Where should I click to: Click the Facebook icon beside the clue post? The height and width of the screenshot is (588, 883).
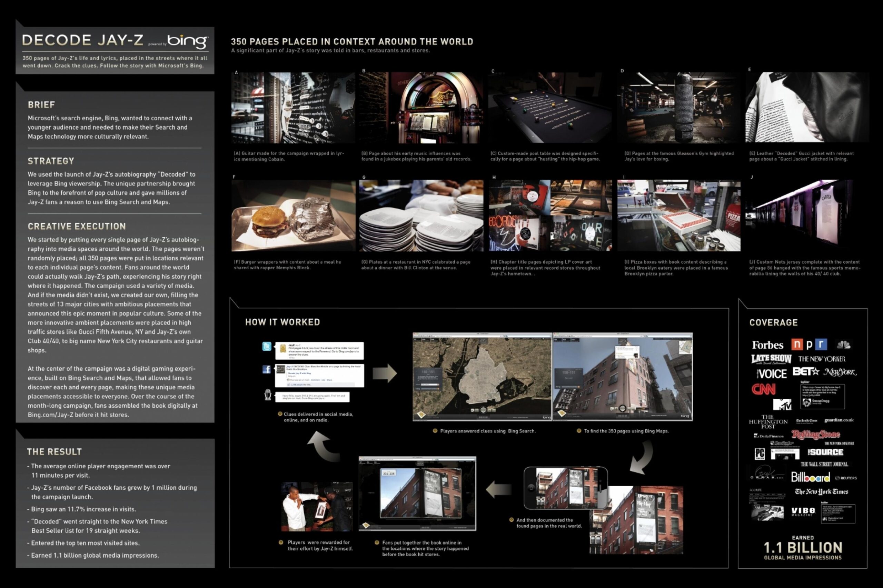(x=266, y=369)
